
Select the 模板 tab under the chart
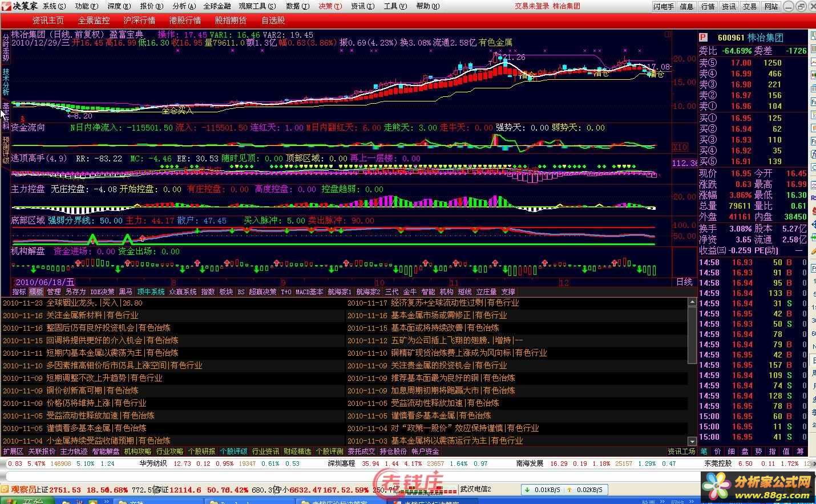tap(37, 291)
